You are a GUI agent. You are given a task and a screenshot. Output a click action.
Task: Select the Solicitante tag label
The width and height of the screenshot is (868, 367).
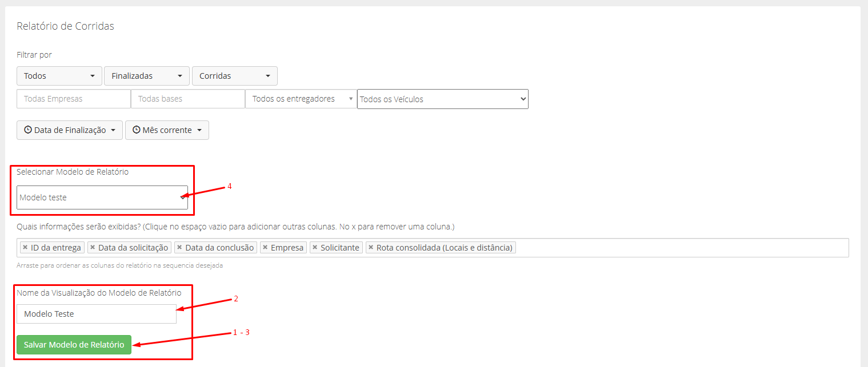pyautogui.click(x=340, y=248)
